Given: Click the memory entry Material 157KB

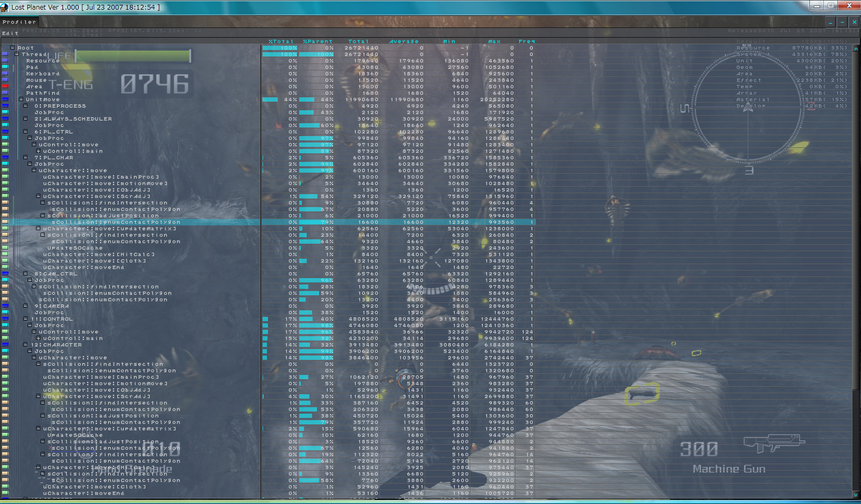Looking at the screenshot, I should pos(792,100).
